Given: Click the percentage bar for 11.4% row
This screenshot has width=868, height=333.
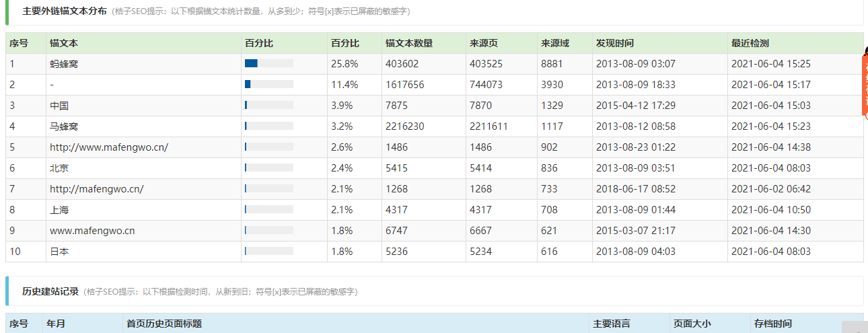Looking at the screenshot, I should pyautogui.click(x=269, y=84).
